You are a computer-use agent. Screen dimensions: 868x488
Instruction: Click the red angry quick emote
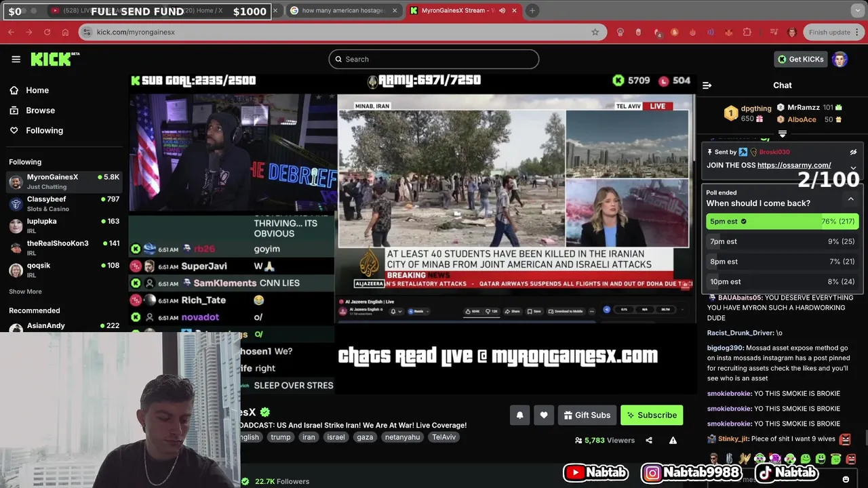tap(851, 459)
